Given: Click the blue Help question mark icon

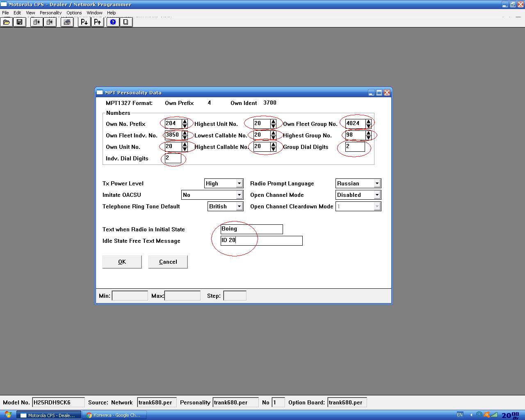Looking at the screenshot, I should [x=113, y=22].
